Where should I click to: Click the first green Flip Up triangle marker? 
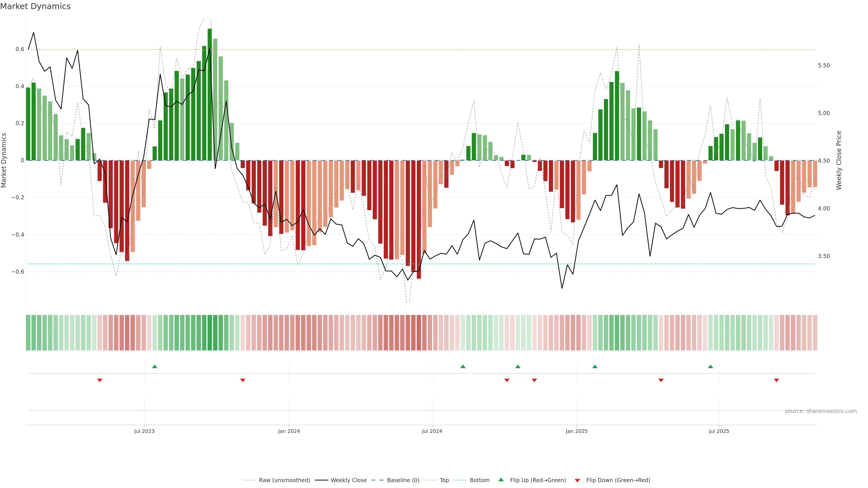click(x=155, y=366)
